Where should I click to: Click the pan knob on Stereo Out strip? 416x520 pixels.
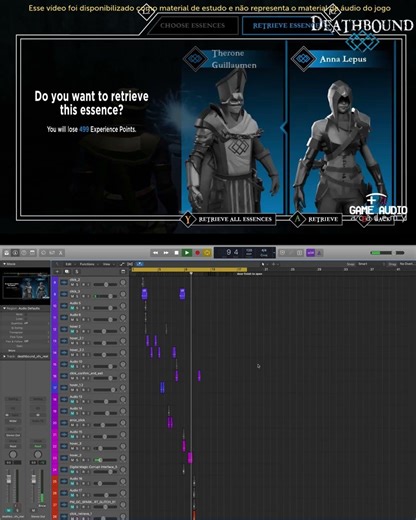(x=38, y=454)
